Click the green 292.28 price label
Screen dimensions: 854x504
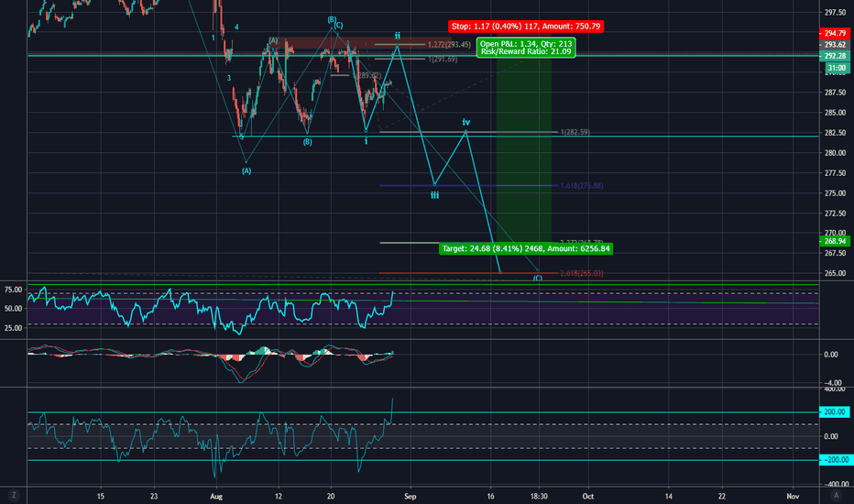click(835, 56)
